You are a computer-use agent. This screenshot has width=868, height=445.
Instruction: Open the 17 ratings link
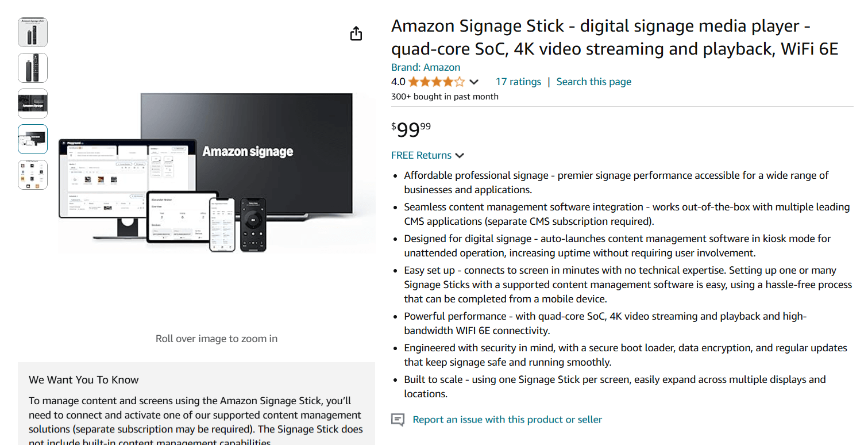(x=518, y=82)
